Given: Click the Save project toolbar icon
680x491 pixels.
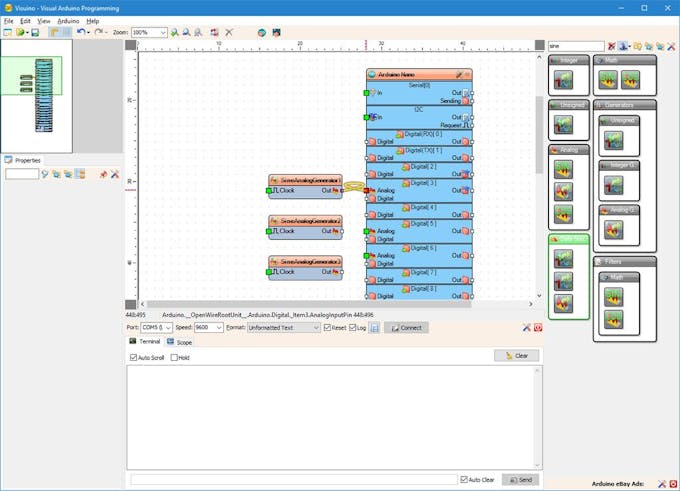Looking at the screenshot, I should pos(35,33).
